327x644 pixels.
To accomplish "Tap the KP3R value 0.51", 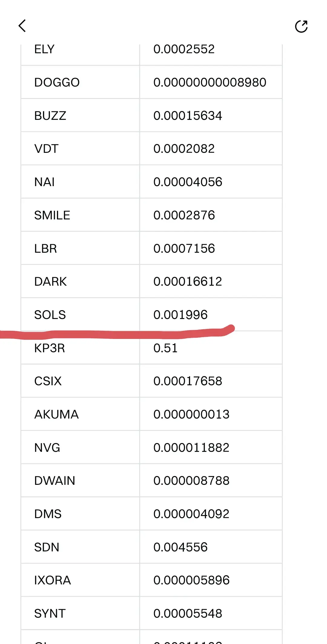I will [x=165, y=348].
